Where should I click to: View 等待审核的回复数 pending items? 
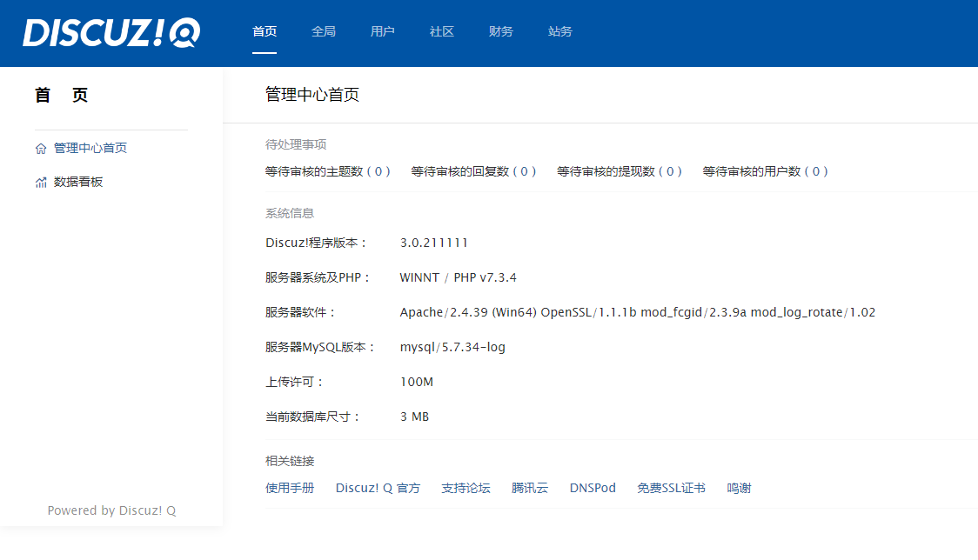click(x=473, y=171)
